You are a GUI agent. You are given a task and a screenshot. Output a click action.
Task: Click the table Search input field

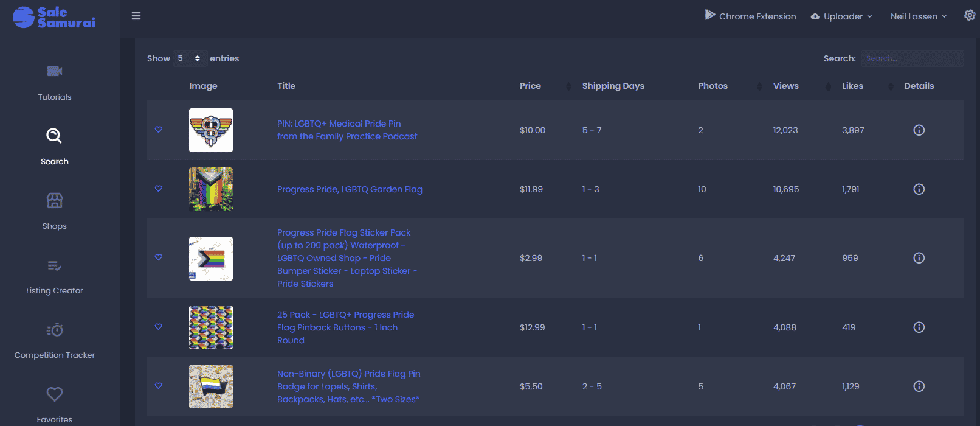point(912,58)
